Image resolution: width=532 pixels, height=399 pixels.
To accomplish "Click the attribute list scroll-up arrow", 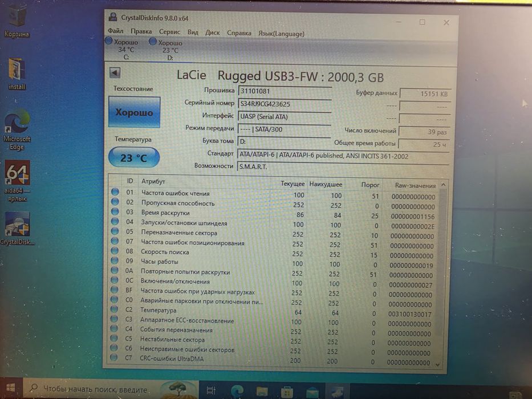I will click(443, 185).
